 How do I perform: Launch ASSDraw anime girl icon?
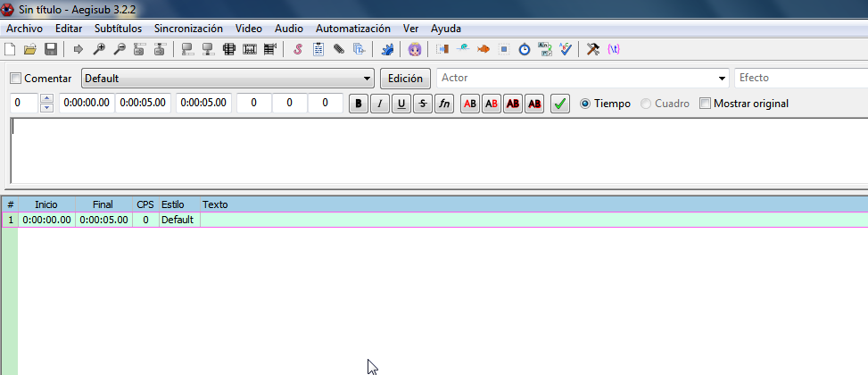(x=415, y=49)
